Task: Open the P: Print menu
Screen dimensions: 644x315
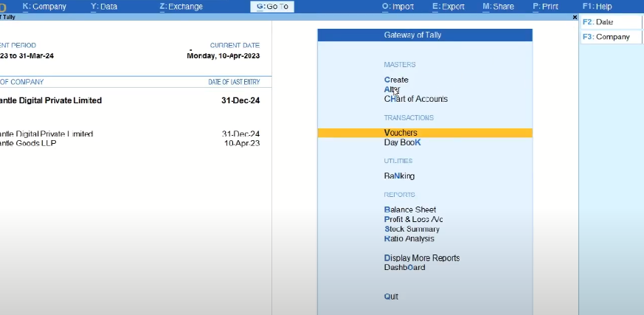Action: point(545,7)
